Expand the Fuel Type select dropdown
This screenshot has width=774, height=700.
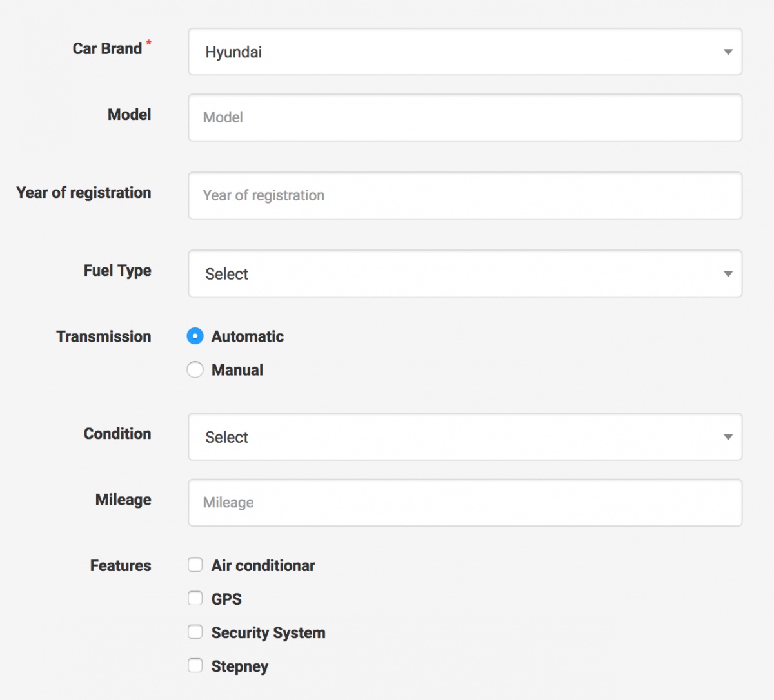[x=464, y=274]
